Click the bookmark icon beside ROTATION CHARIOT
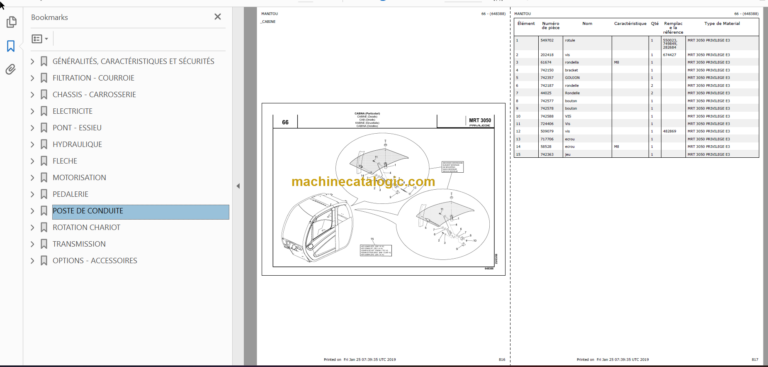768x367 pixels. [x=44, y=227]
